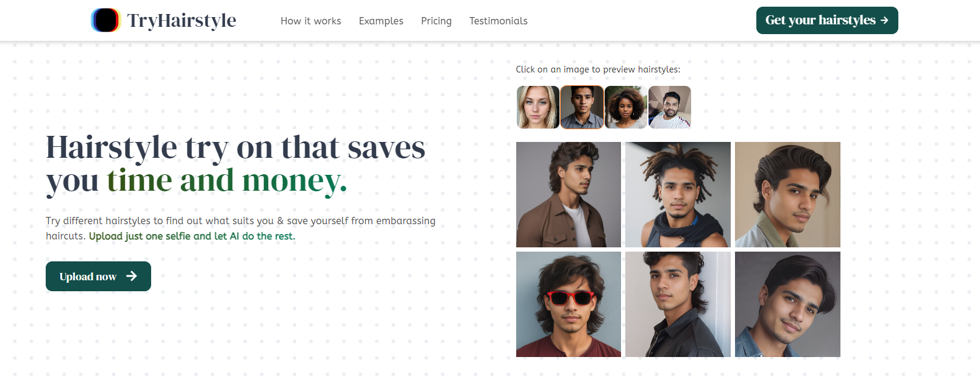This screenshot has height=382, width=980.
Task: Click the arrow in Get your hairstyles
Action: 884,20
